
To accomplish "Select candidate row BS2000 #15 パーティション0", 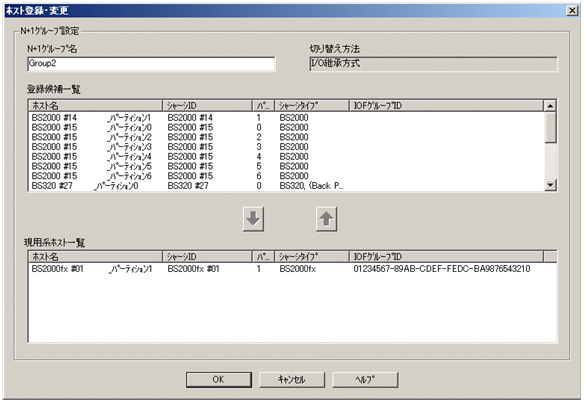I will click(287, 128).
